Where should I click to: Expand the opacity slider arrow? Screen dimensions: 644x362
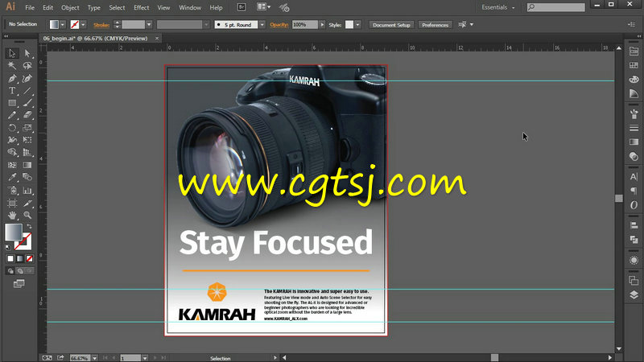click(322, 25)
